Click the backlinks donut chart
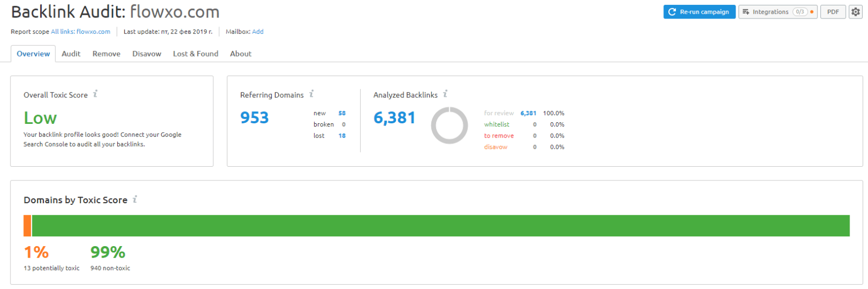868x289 pixels. coord(449,125)
